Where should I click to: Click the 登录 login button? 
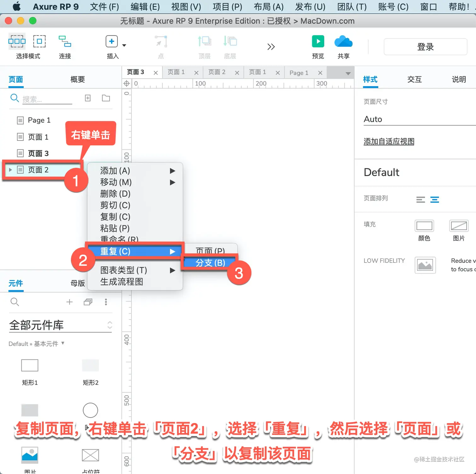click(425, 47)
